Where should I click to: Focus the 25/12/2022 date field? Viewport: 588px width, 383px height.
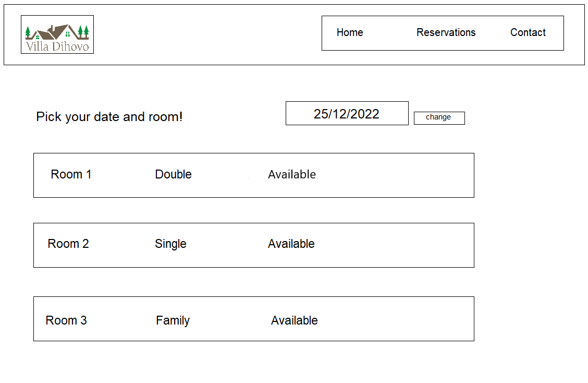click(x=347, y=114)
